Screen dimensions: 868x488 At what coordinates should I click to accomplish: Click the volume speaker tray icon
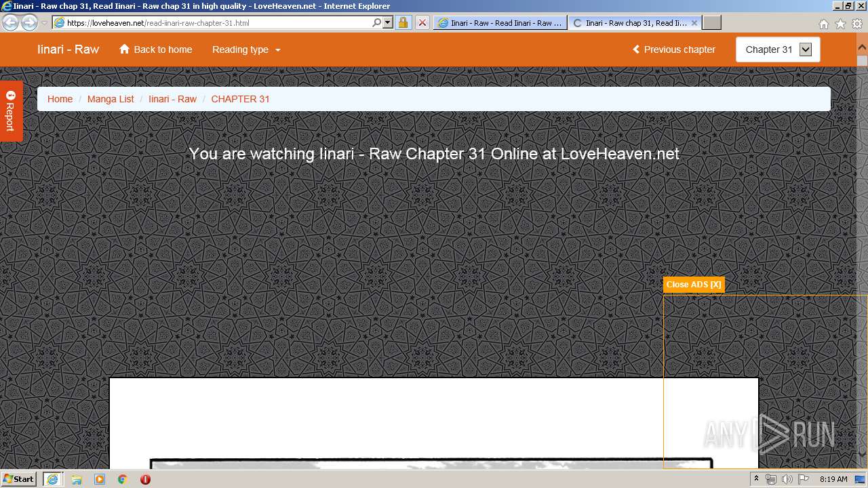tap(787, 479)
